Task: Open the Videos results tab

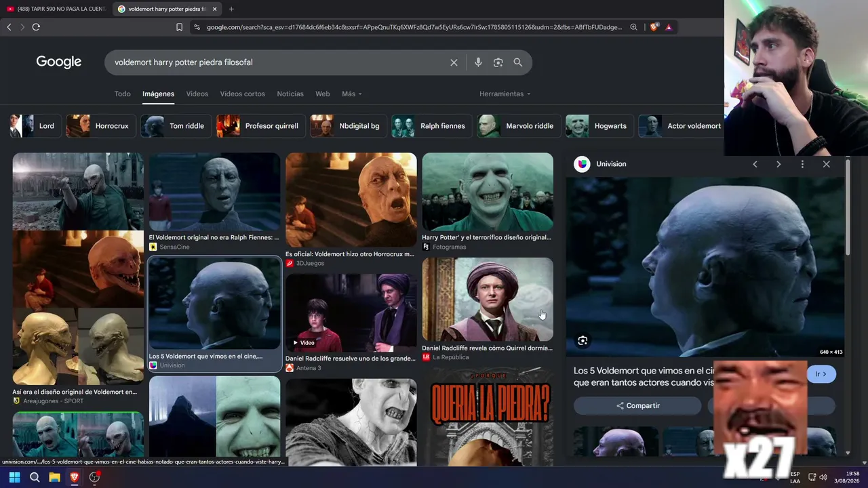Action: coord(197,94)
